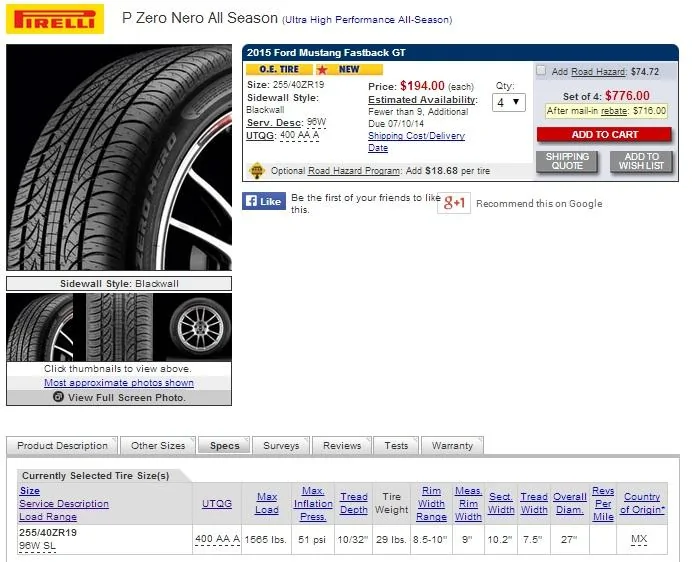This screenshot has height=562, width=692.
Task: Open the Surveys tab
Action: tap(281, 446)
